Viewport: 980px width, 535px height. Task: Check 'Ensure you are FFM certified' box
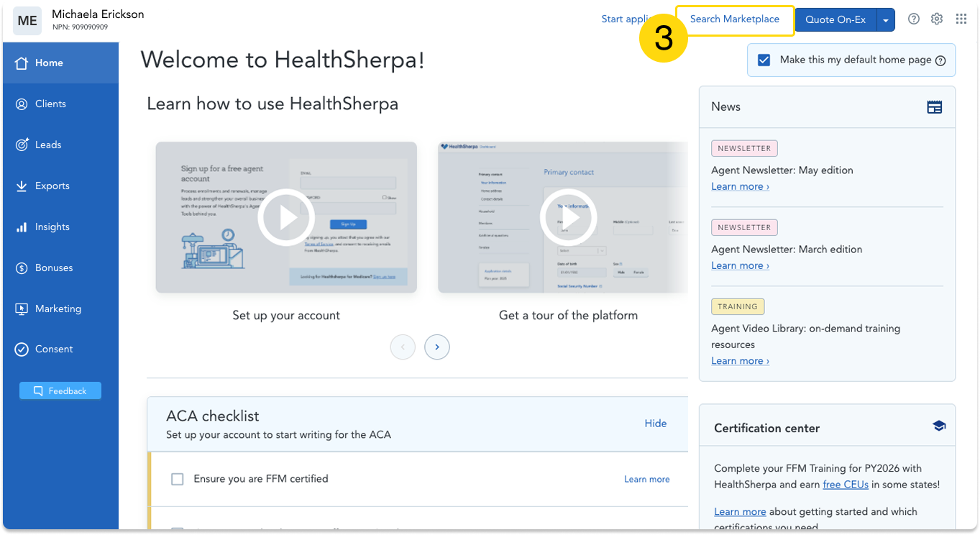click(178, 479)
